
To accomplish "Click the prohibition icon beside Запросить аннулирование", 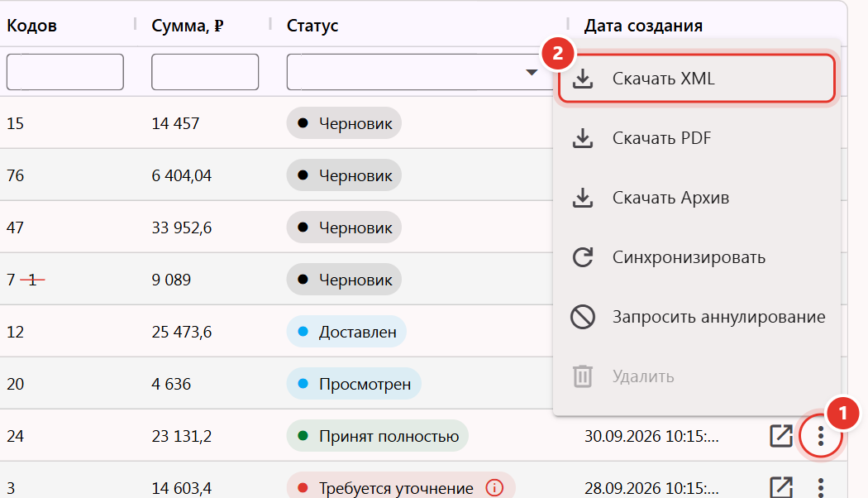I will 582,317.
